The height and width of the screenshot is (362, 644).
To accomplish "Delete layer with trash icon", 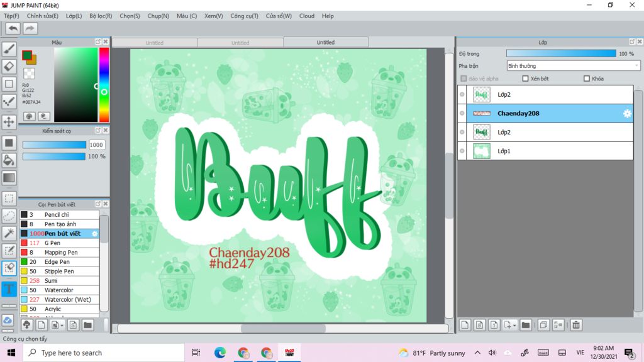I will (x=576, y=325).
